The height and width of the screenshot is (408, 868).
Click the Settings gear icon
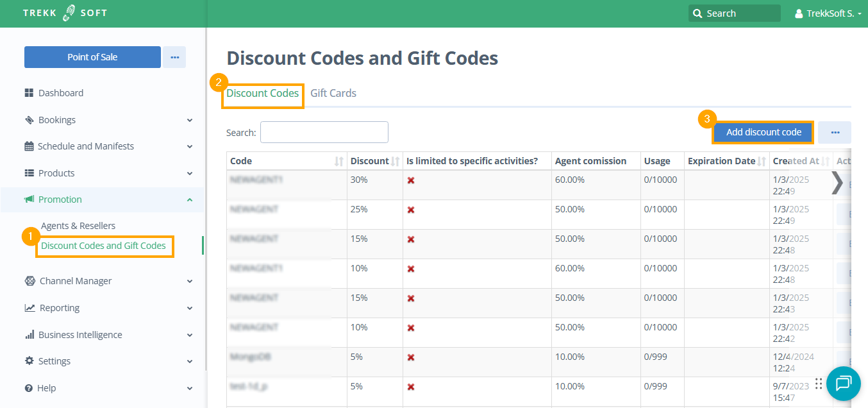coord(29,361)
